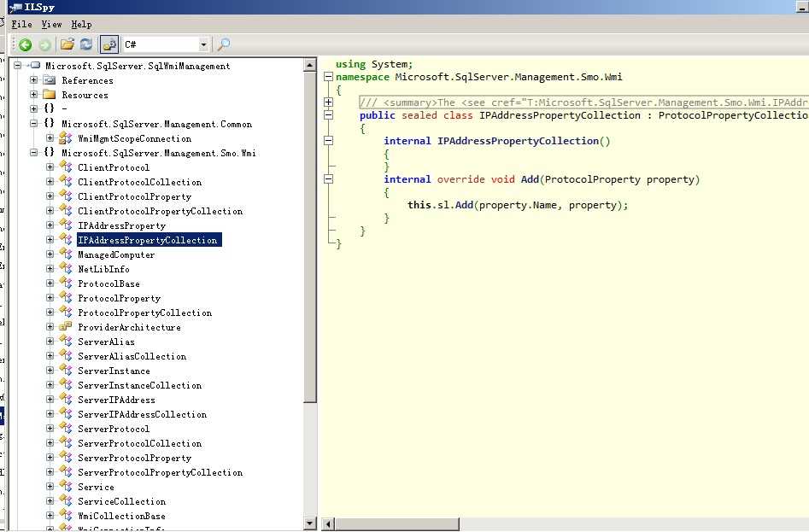This screenshot has height=532, width=809.
Task: Expand the ClientProtocol class node
Action: point(50,167)
